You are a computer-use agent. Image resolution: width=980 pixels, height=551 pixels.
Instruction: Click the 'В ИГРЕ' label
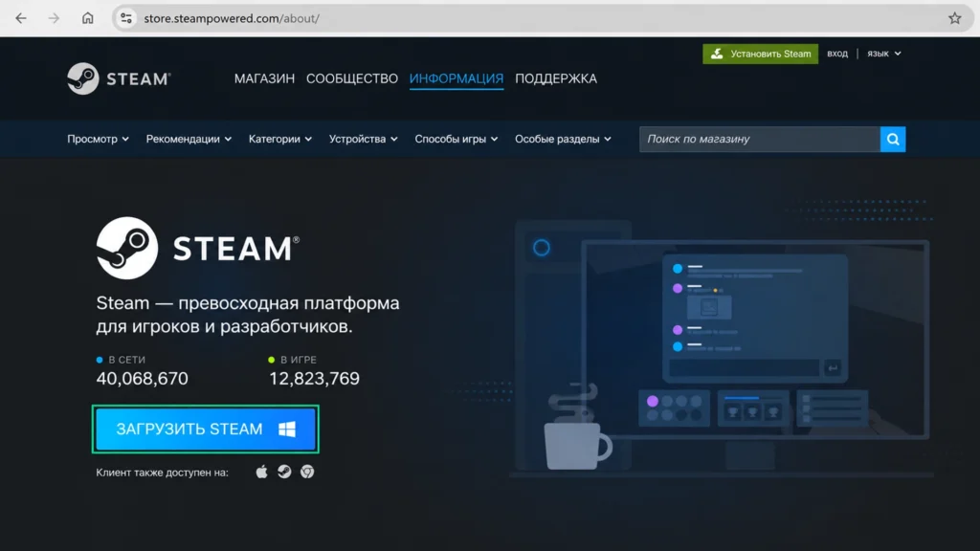[x=299, y=360]
